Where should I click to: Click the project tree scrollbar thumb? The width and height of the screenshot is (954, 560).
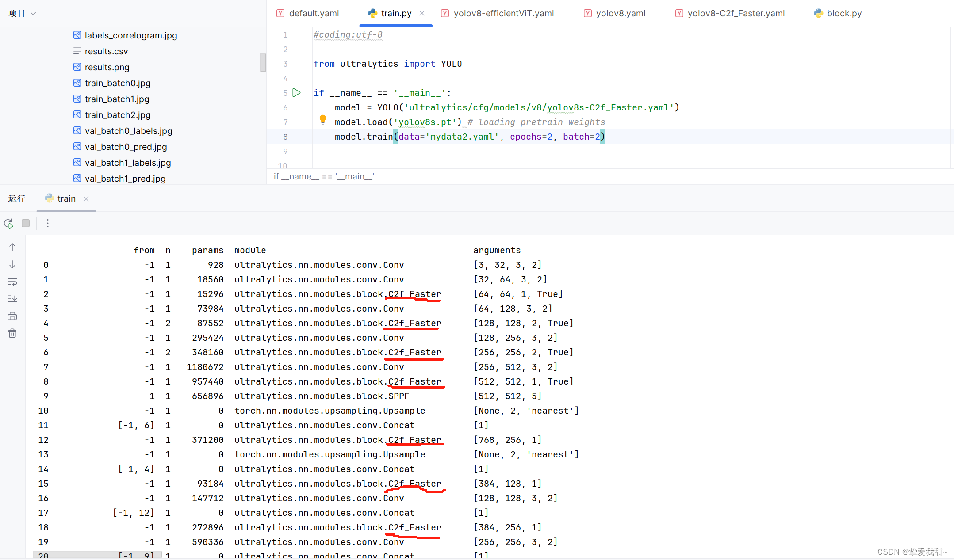coord(263,62)
